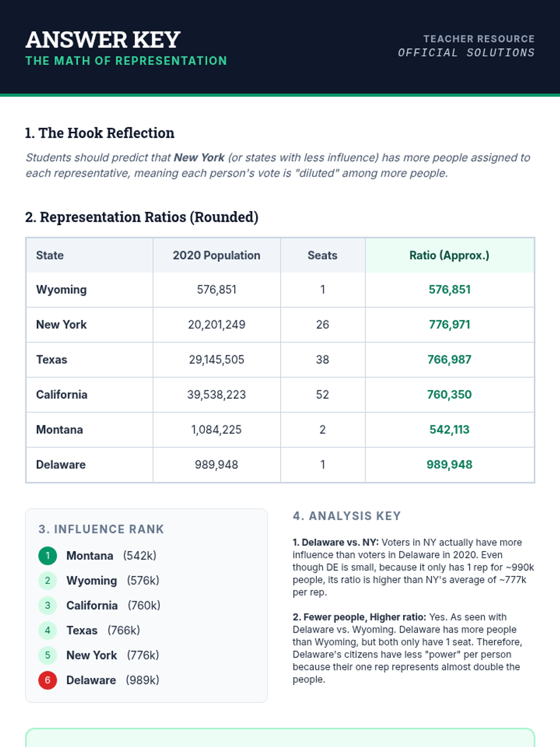Image resolution: width=560 pixels, height=747 pixels.
Task: Click California's population 39,538,223
Action: tap(217, 395)
